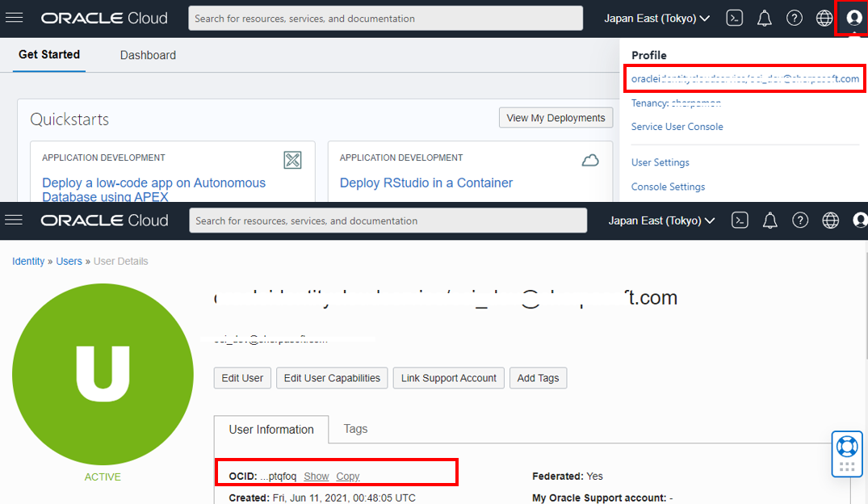Go to Users breadcrumb

[69, 262]
